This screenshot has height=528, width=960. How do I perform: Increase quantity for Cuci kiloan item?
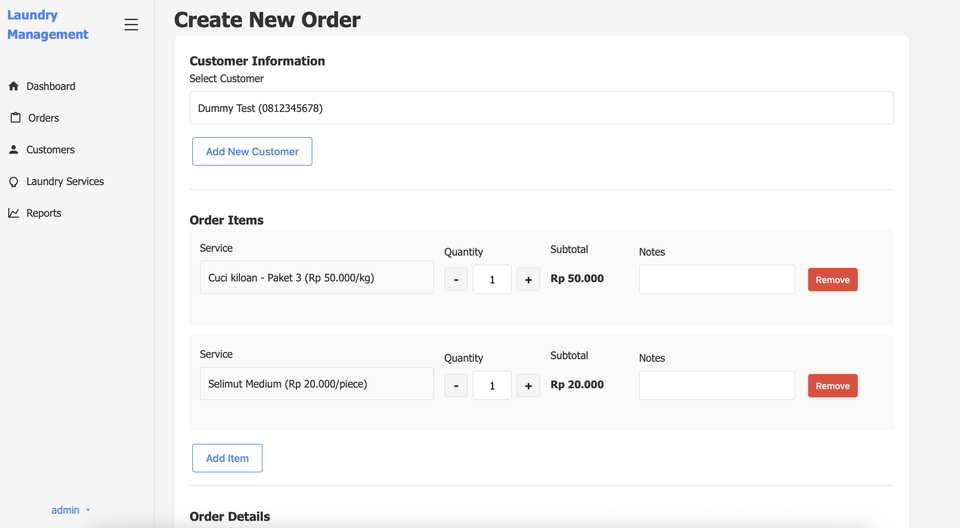click(x=528, y=280)
